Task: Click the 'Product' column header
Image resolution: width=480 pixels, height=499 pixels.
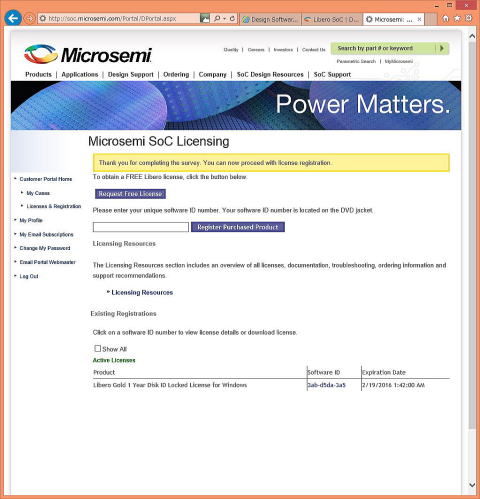Action: coord(104,372)
